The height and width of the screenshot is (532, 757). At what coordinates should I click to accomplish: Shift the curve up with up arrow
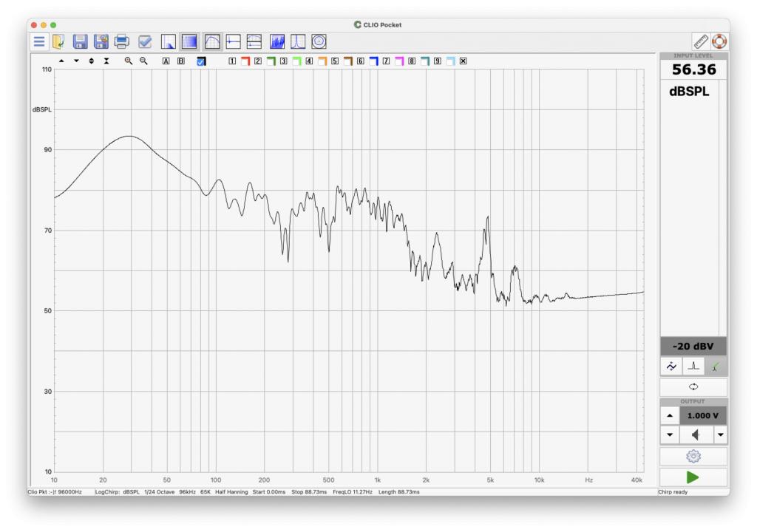pyautogui.click(x=61, y=61)
